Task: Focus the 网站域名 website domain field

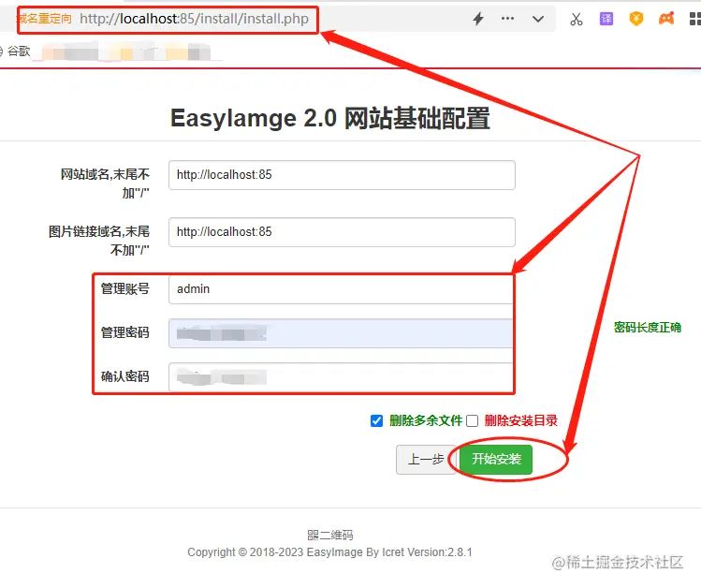Action: [x=342, y=175]
